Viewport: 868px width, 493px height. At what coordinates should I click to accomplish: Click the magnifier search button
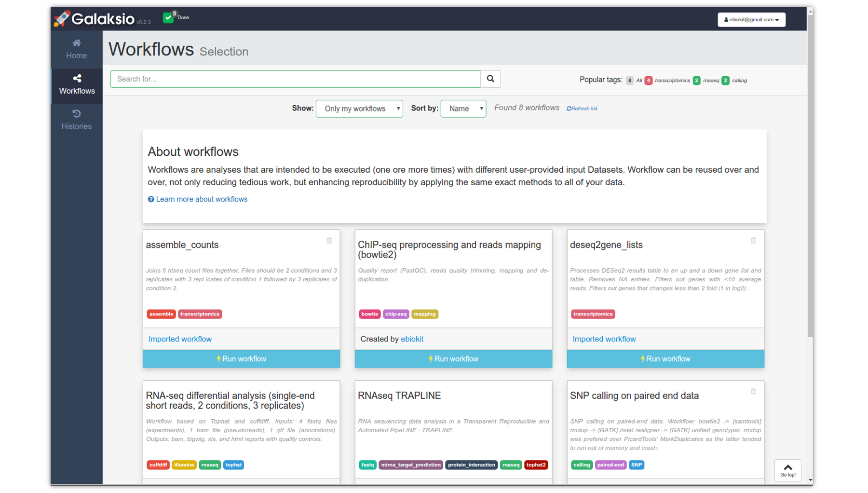coord(490,79)
